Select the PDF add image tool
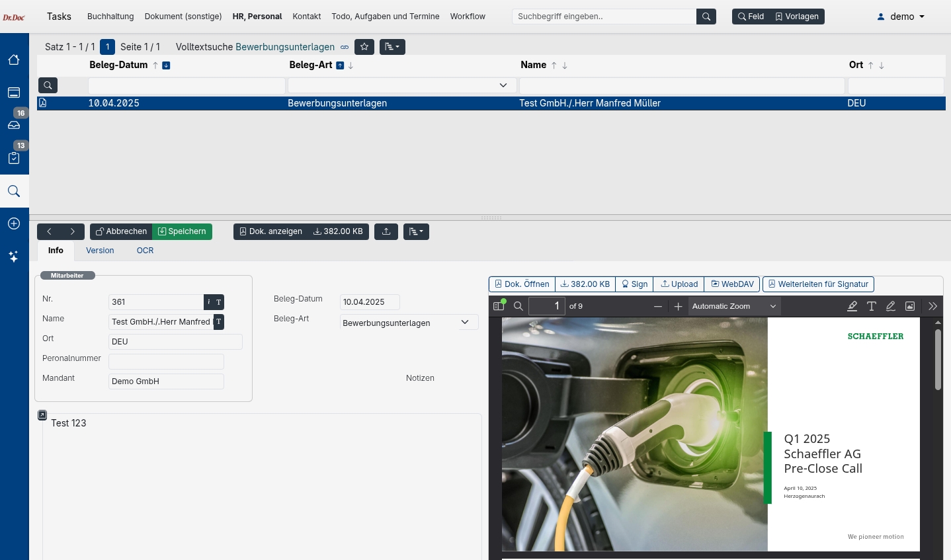951x560 pixels. pyautogui.click(x=910, y=306)
